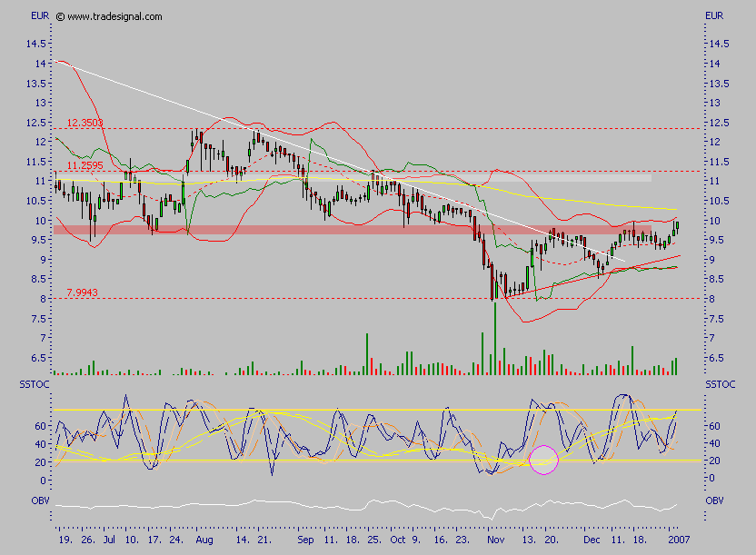
Task: Click the EUR label above left price axis
Action: tap(40, 16)
